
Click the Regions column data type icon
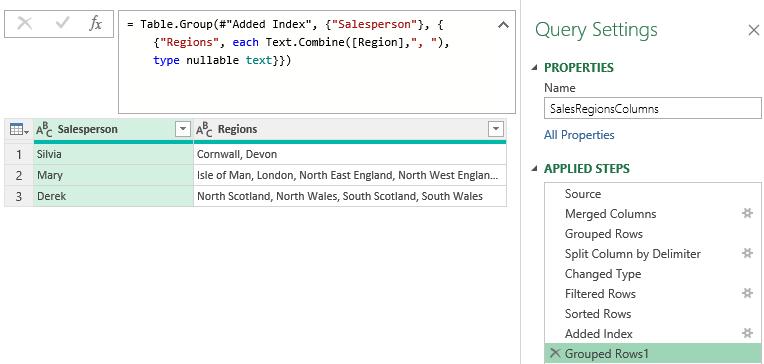point(204,130)
